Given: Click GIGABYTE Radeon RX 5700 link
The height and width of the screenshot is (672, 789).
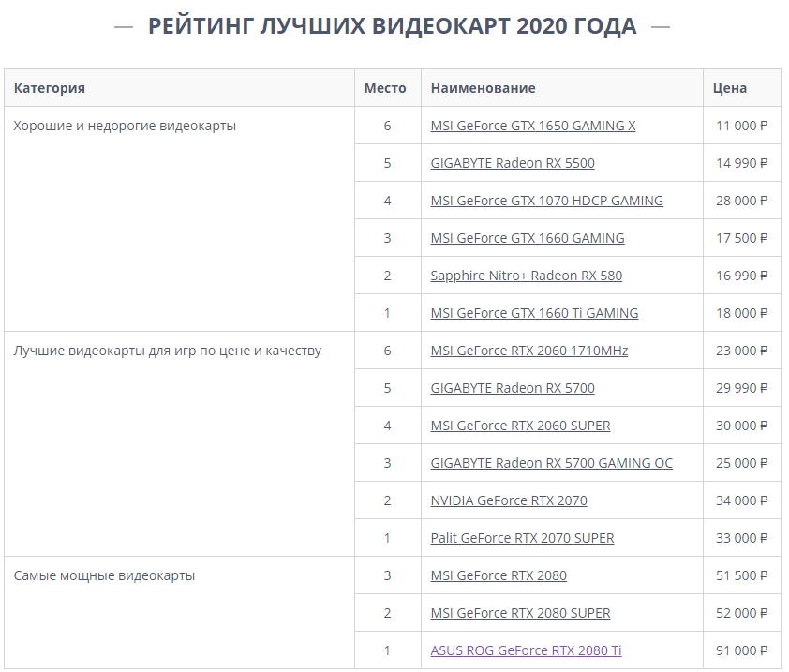Looking at the screenshot, I should (x=512, y=388).
